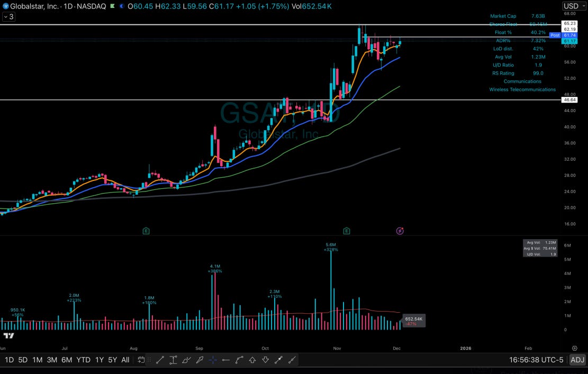Screen dimensions: 588x374
Task: Select the Trend Line drawing tool
Action: pos(160,360)
